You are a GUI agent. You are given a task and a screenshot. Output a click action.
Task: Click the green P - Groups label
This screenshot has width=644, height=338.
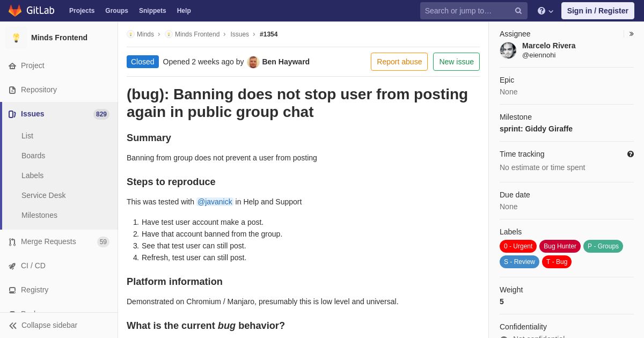point(603,246)
